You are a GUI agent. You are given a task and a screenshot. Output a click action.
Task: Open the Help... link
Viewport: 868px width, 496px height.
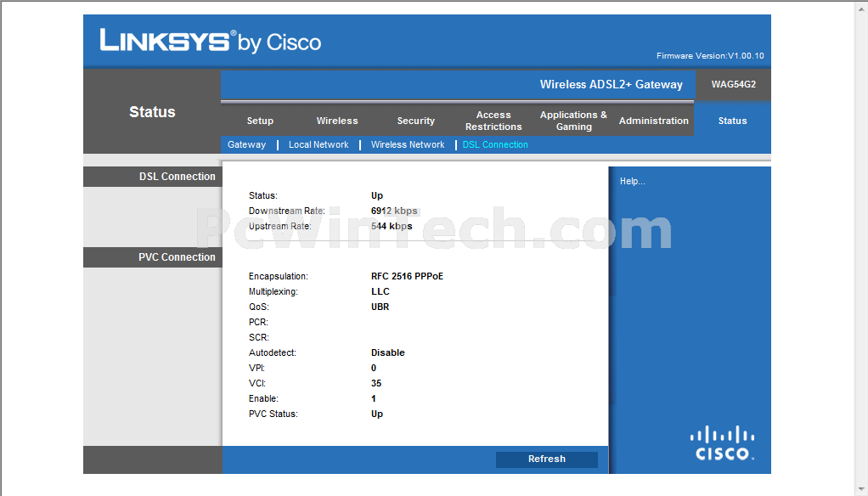coord(632,181)
